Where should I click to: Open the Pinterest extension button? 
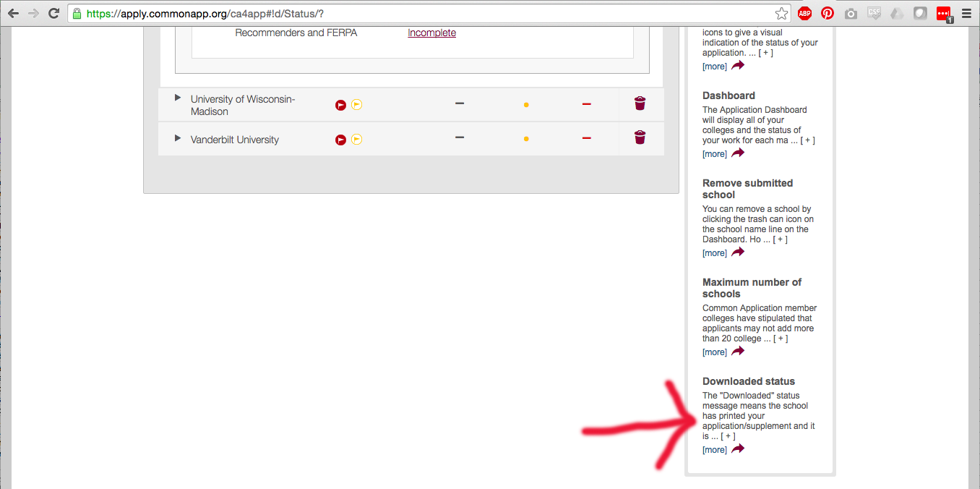pyautogui.click(x=828, y=13)
